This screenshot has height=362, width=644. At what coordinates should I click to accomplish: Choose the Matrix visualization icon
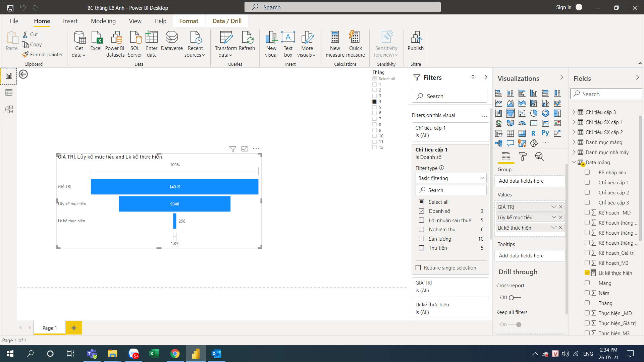[x=522, y=133]
